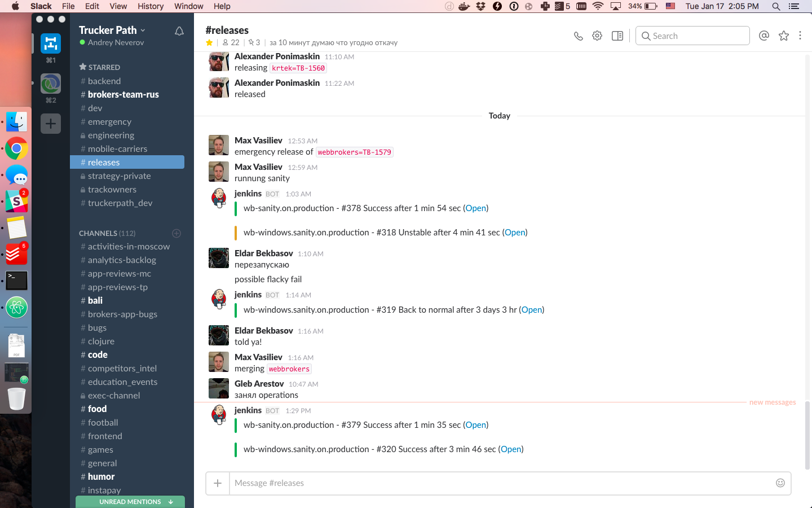
Task: View the 3 pinned items
Action: [254, 42]
